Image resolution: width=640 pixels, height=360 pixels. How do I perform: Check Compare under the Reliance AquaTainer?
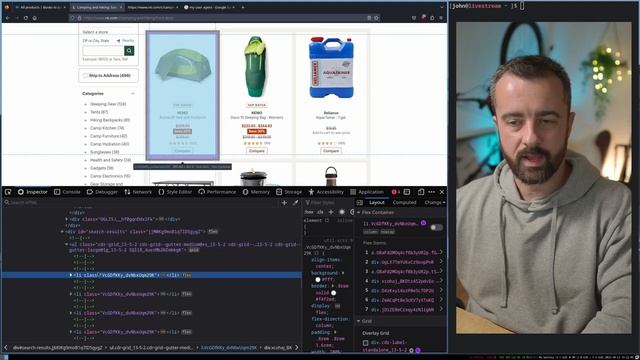[x=331, y=151]
